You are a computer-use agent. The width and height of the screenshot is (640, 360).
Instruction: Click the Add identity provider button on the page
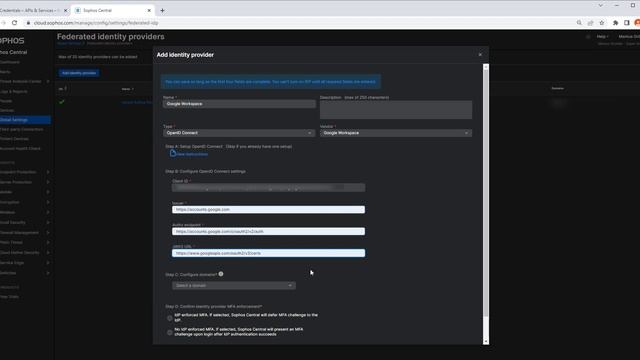coord(79,73)
